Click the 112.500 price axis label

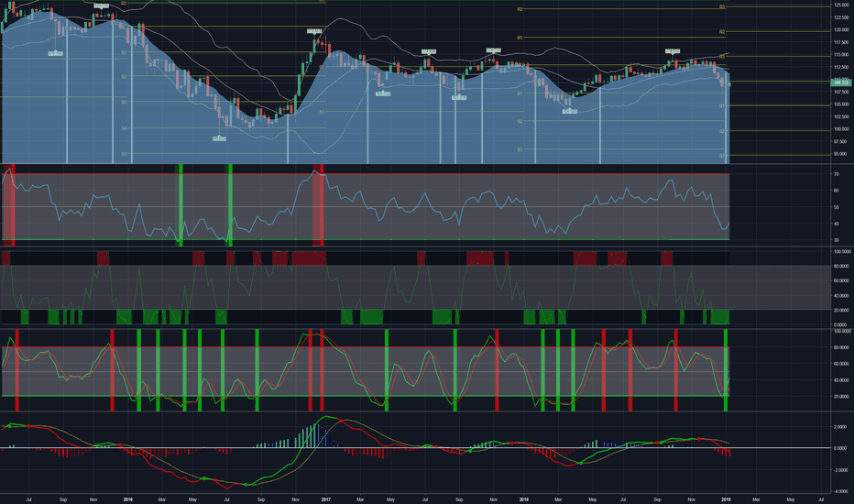[841, 67]
